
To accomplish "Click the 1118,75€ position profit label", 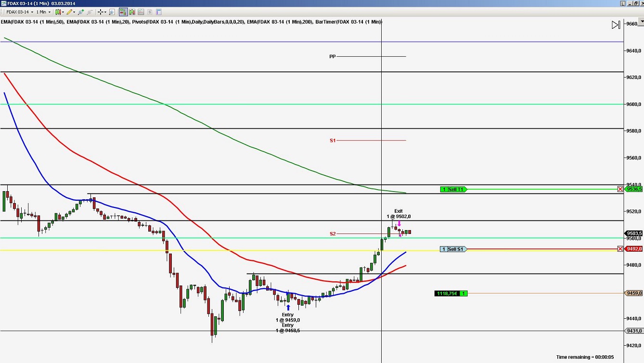I will [x=450, y=293].
